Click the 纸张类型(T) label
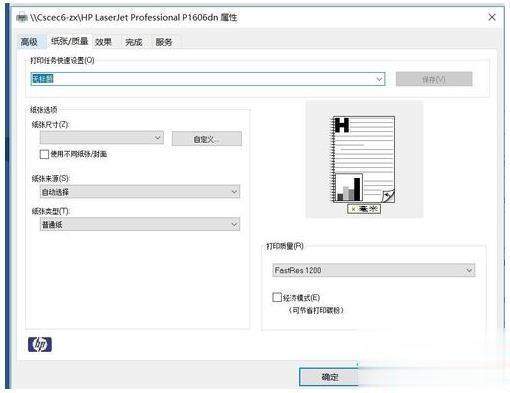This screenshot has height=393, width=510. click(50, 211)
